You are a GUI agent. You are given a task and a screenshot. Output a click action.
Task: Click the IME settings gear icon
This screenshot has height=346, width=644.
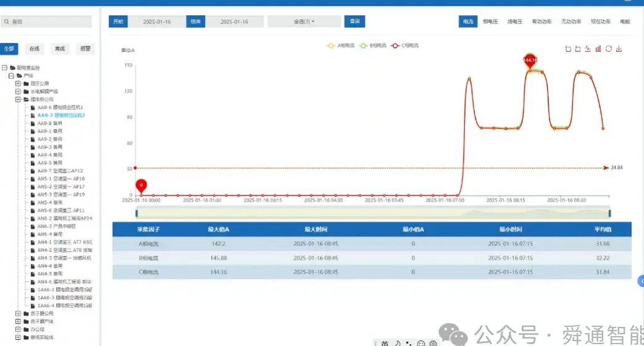point(433,343)
